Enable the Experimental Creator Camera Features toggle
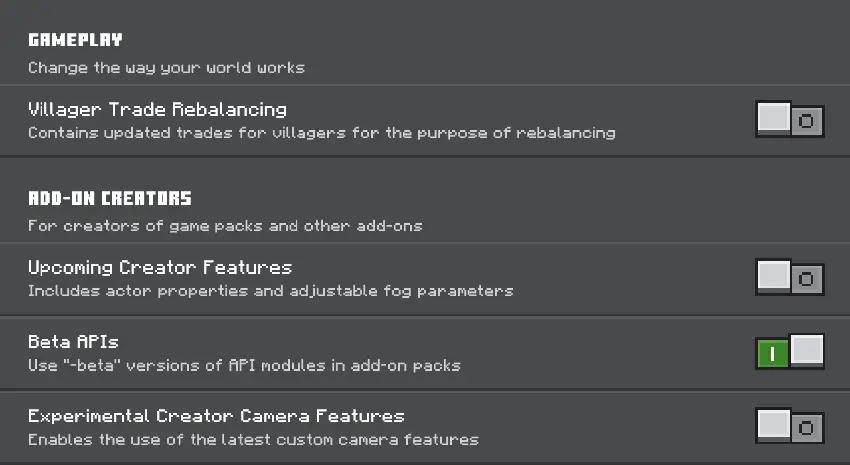This screenshot has width=850, height=465. 789,426
